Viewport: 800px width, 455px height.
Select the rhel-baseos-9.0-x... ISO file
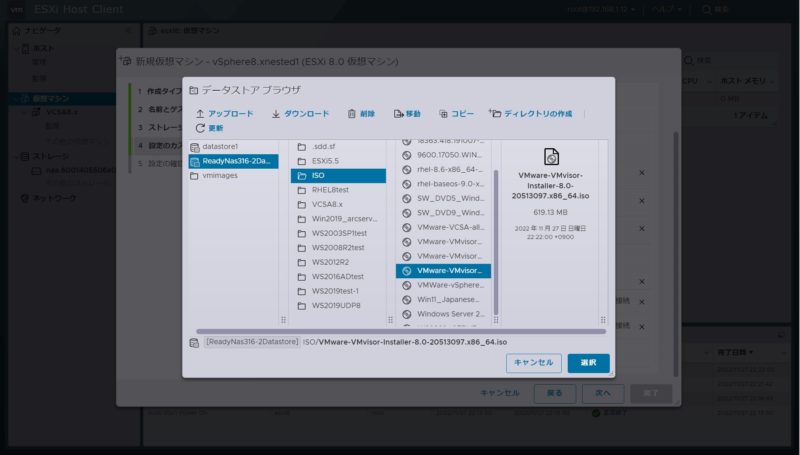pos(443,184)
